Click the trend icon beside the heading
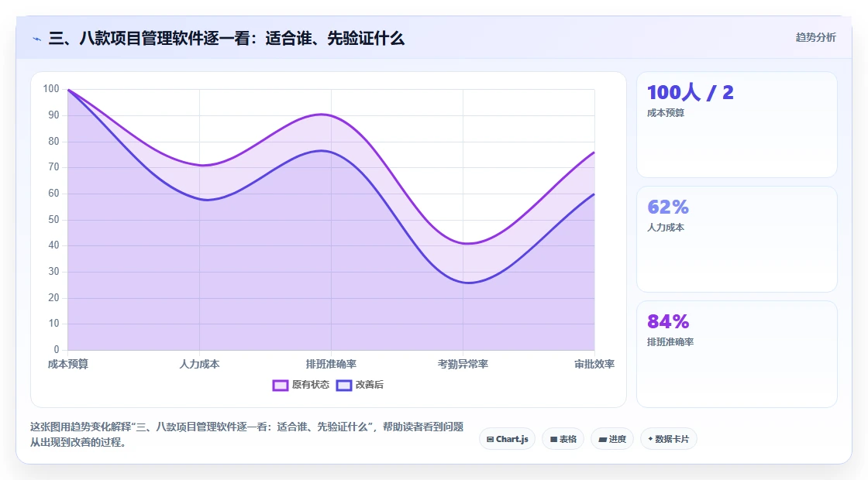 pyautogui.click(x=37, y=39)
